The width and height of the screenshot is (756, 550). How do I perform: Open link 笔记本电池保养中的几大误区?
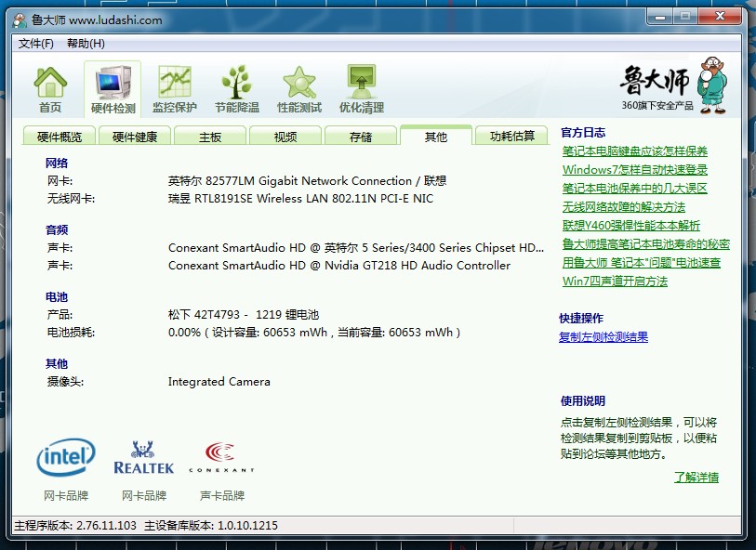pos(634,189)
